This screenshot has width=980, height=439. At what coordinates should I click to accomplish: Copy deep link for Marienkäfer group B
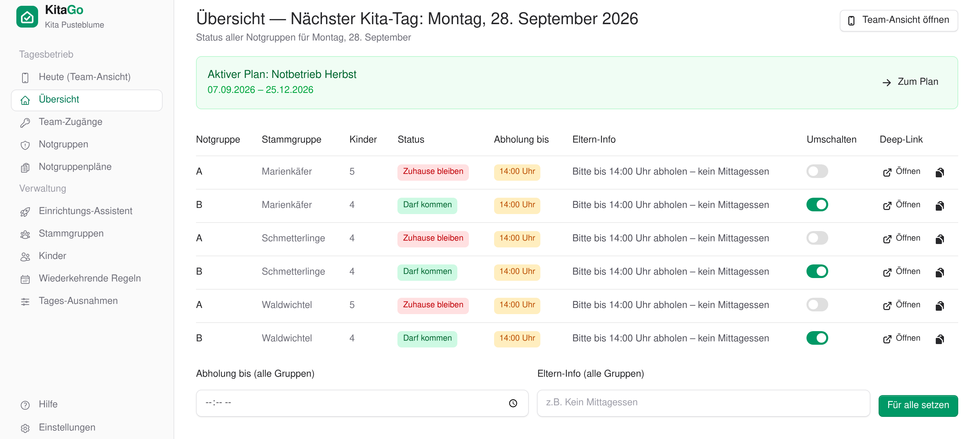(x=940, y=206)
